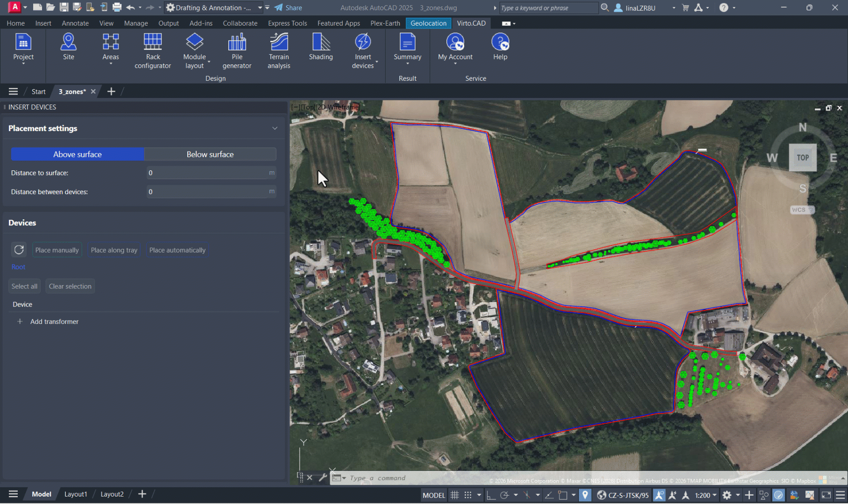Screen dimensions: 848x504
Task: Click the Place along tray button
Action: point(114,250)
